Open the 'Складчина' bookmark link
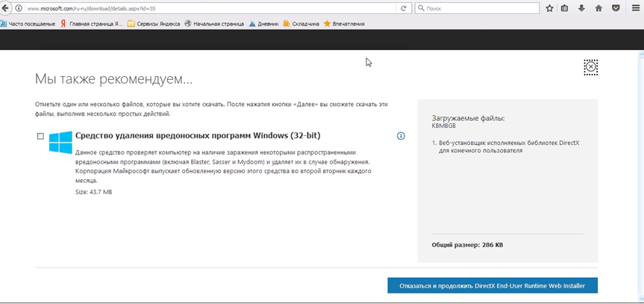The image size is (644, 304). click(302, 24)
